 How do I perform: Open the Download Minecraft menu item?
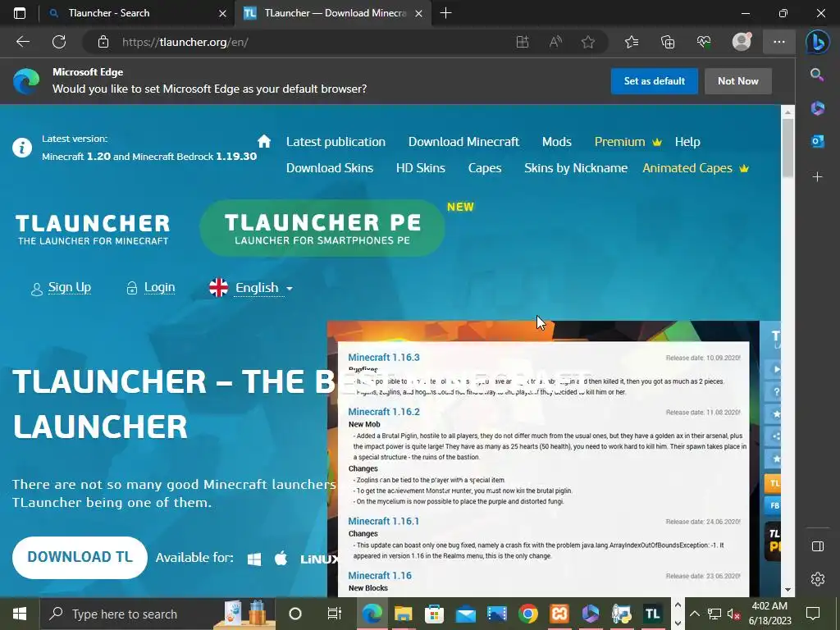[463, 141]
